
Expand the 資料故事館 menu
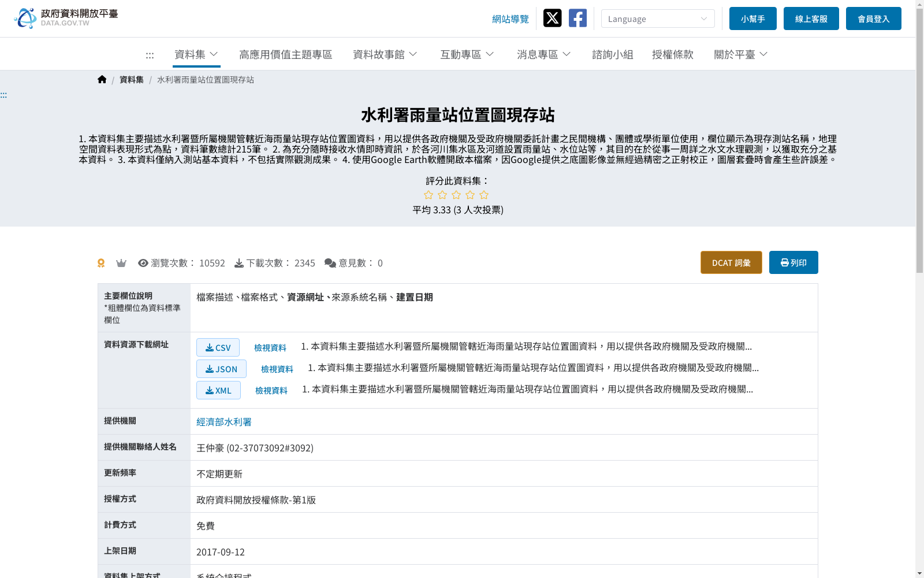(385, 54)
